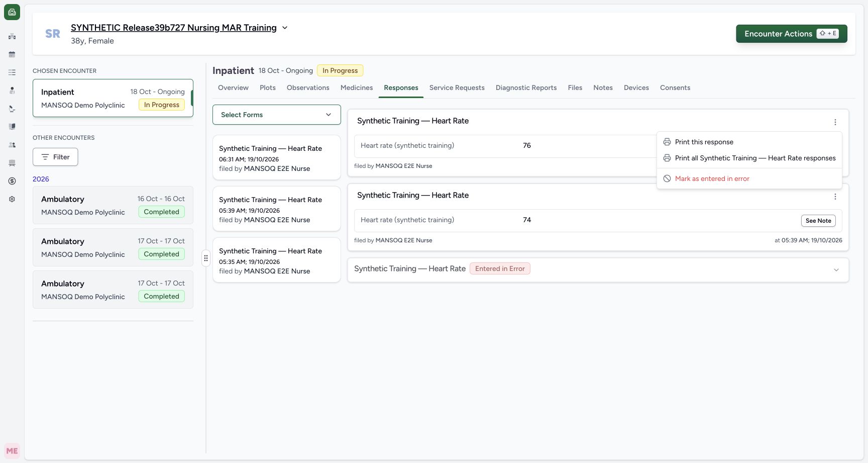Open the three-dot menu of the 76 heart rate response
Viewport: 868px width, 463px height.
pyautogui.click(x=835, y=122)
